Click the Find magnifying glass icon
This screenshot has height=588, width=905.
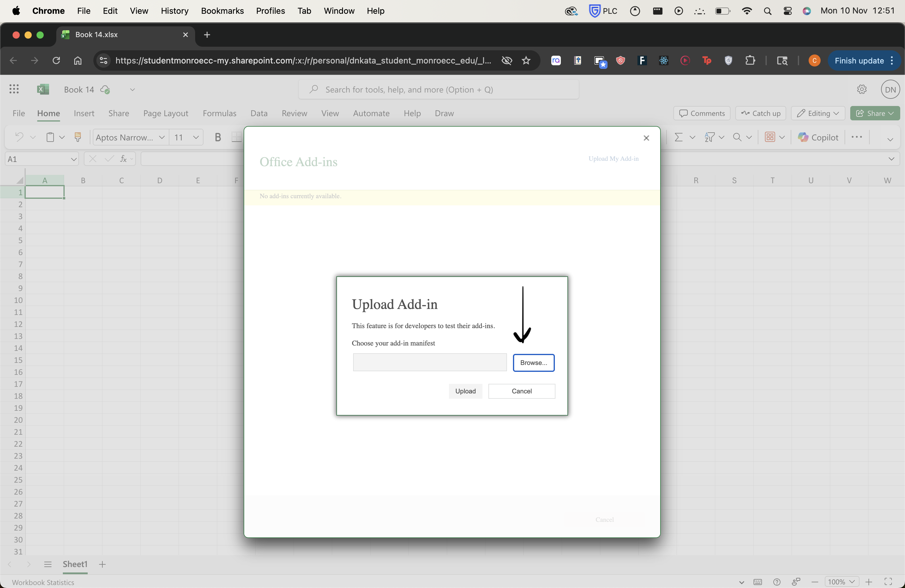[737, 137]
